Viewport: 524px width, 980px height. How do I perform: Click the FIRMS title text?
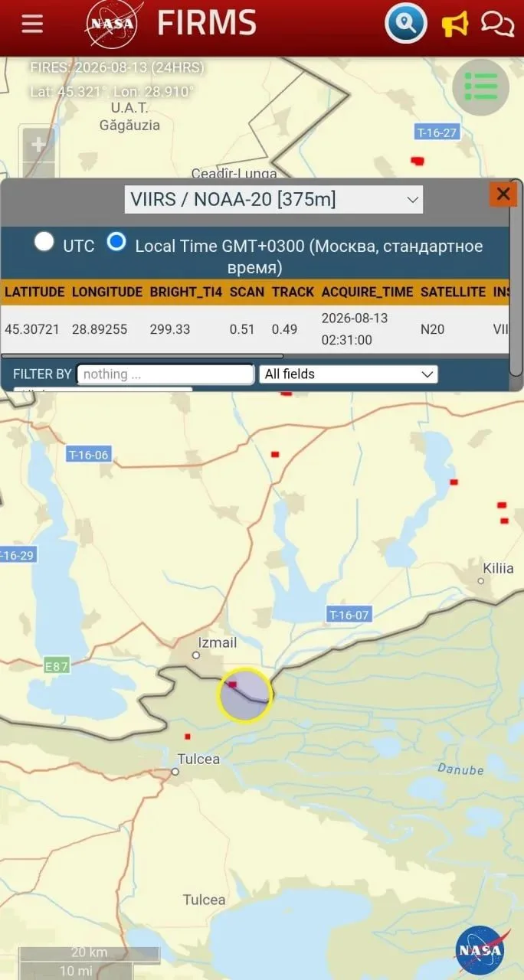point(207,24)
